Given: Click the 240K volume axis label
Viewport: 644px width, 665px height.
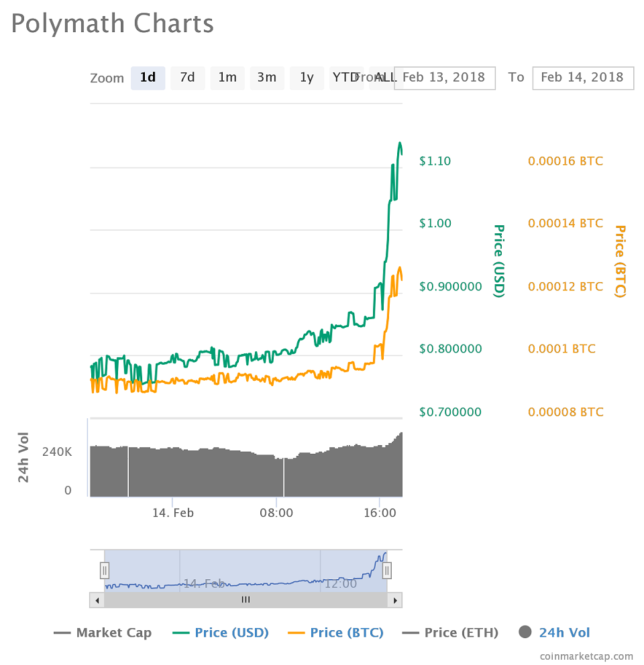Looking at the screenshot, I should point(57,452).
